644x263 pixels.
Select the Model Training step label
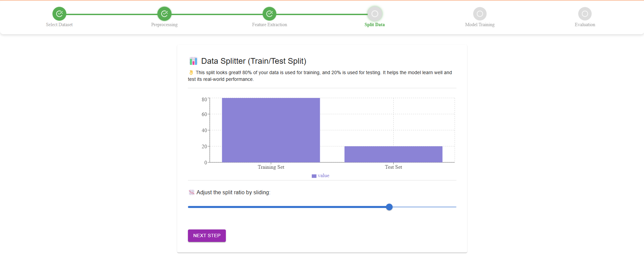pos(480,25)
